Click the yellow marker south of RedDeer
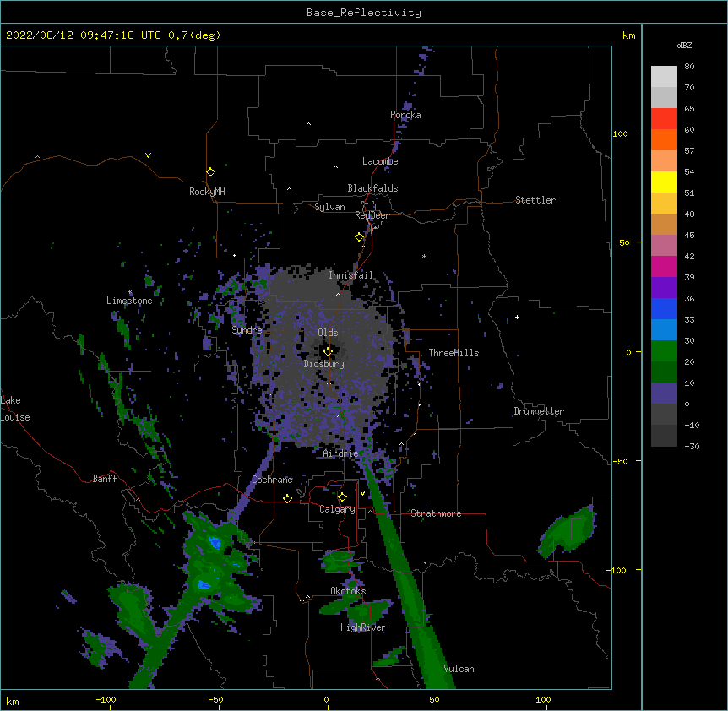Viewport: 728px width, 711px height. pyautogui.click(x=360, y=237)
